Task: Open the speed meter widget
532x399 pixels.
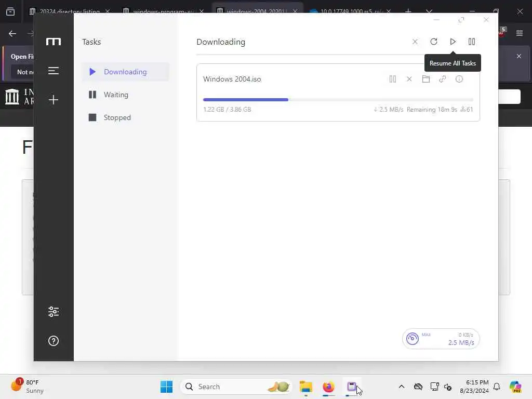Action: 441,339
